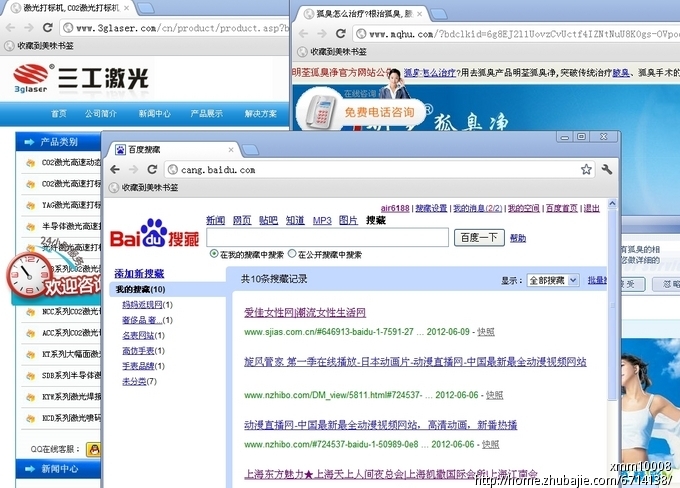The height and width of the screenshot is (488, 680).
Task: Click the Baidu Soucang paw logo
Action: click(154, 233)
